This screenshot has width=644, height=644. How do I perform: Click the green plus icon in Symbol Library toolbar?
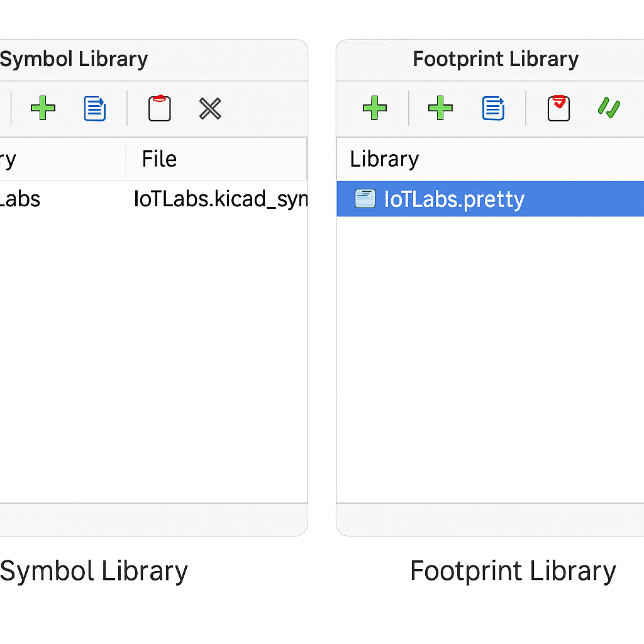point(43,109)
